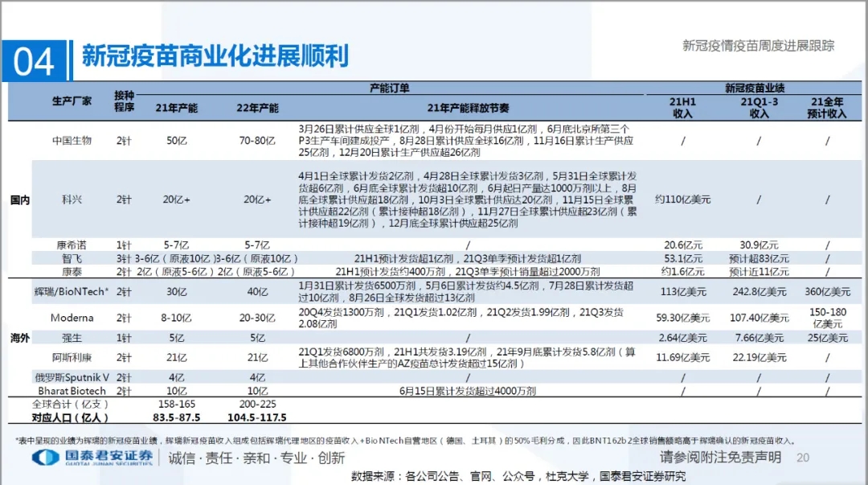This screenshot has width=868, height=485.
Task: Click the global total value '200-225'
Action: point(257,404)
